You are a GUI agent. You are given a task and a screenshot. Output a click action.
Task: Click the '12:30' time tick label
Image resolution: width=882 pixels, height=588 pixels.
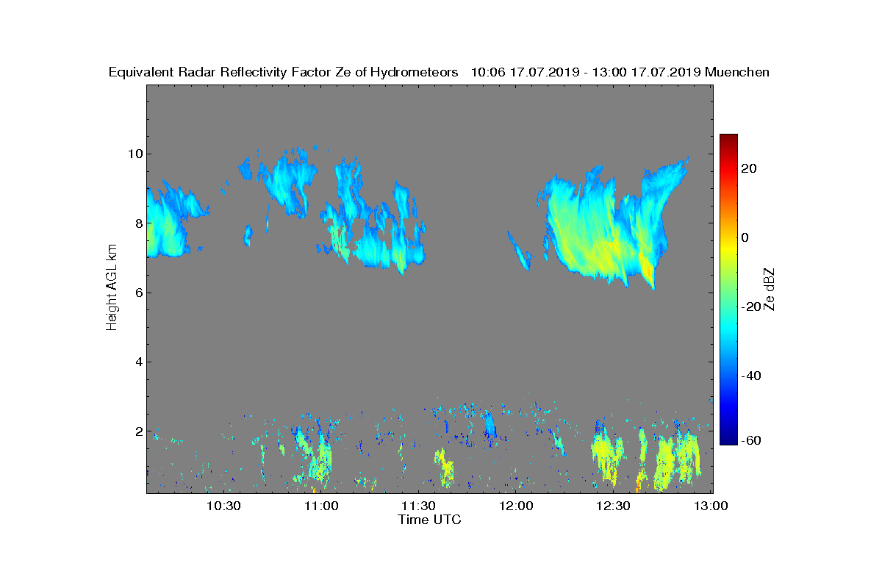coord(614,506)
